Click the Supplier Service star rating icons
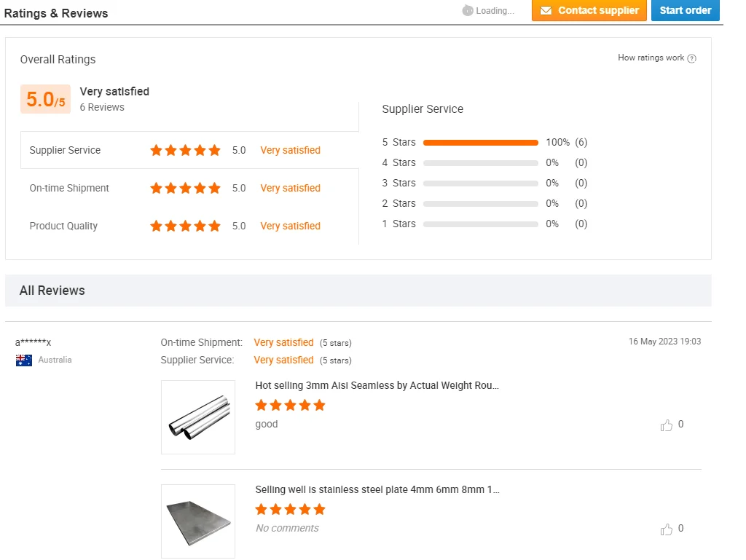Screen dimensions: 746x560 (x=185, y=151)
